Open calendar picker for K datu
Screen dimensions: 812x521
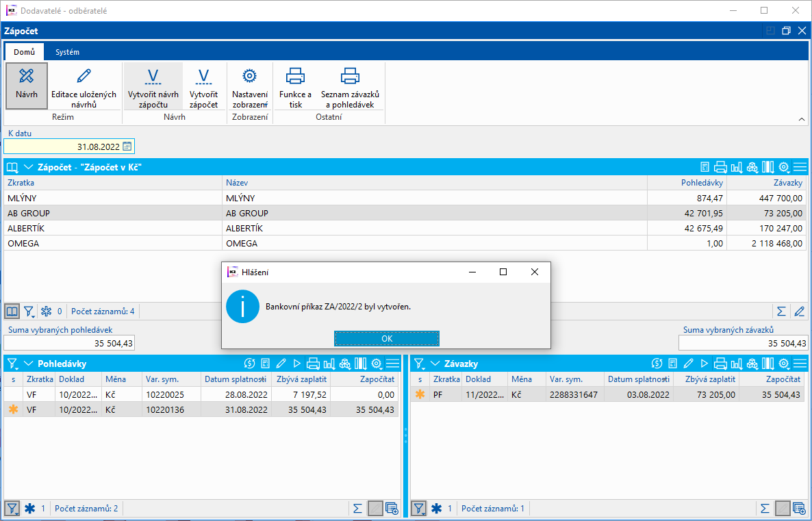[127, 147]
